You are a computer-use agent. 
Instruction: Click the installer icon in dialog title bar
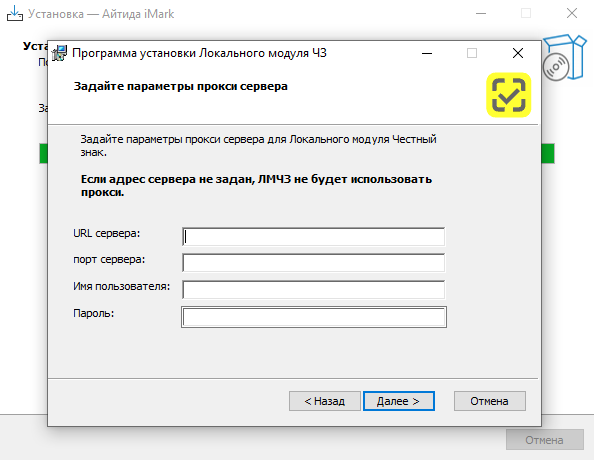[x=59, y=53]
